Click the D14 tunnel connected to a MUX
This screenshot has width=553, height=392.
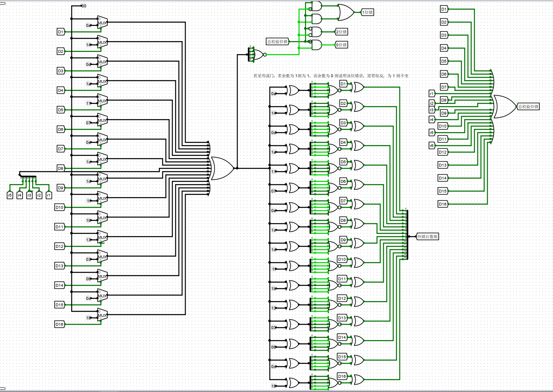click(x=60, y=285)
